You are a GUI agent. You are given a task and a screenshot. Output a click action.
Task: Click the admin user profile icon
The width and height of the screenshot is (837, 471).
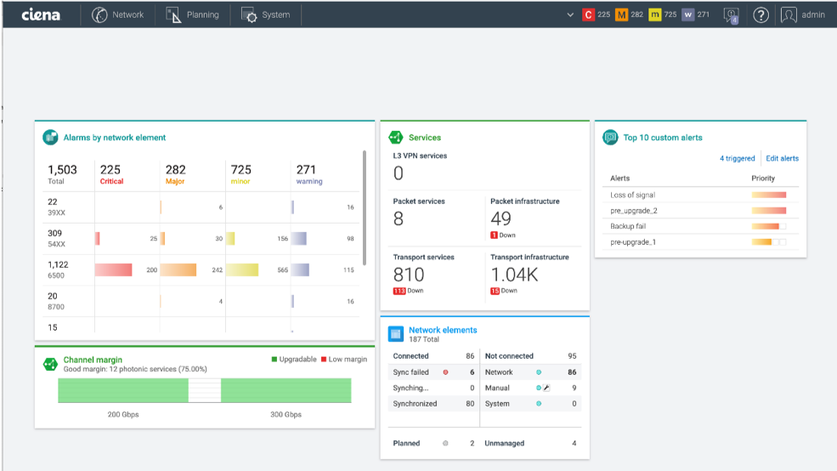pyautogui.click(x=789, y=15)
